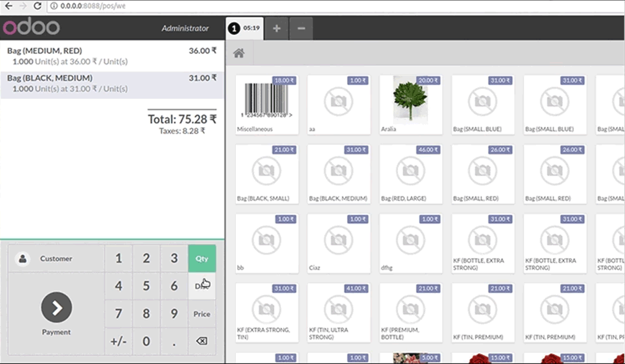
Task: Click the Total: 75.28 ₹ text
Action: pyautogui.click(x=182, y=119)
